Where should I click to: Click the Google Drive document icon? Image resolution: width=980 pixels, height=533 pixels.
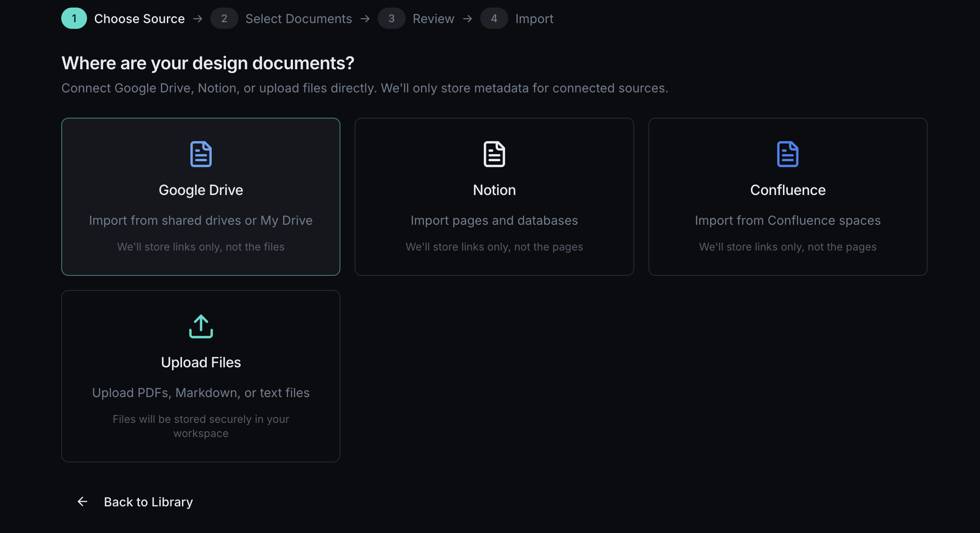coord(201,154)
